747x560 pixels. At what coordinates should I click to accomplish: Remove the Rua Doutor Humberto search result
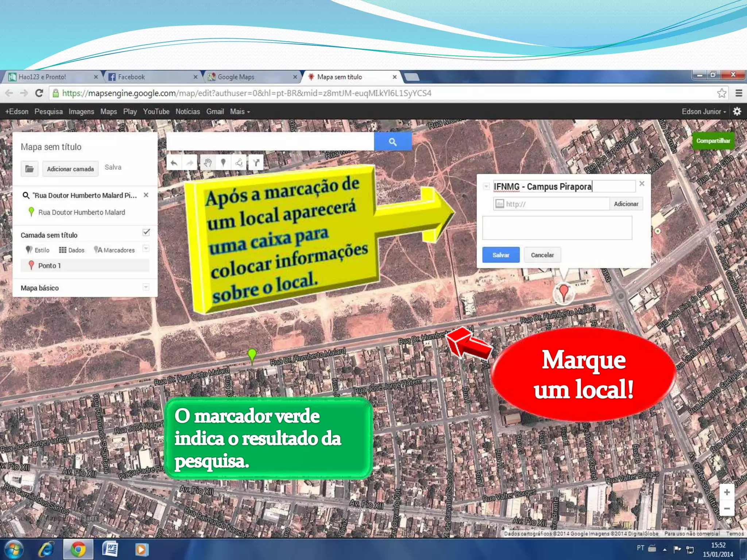pos(146,195)
